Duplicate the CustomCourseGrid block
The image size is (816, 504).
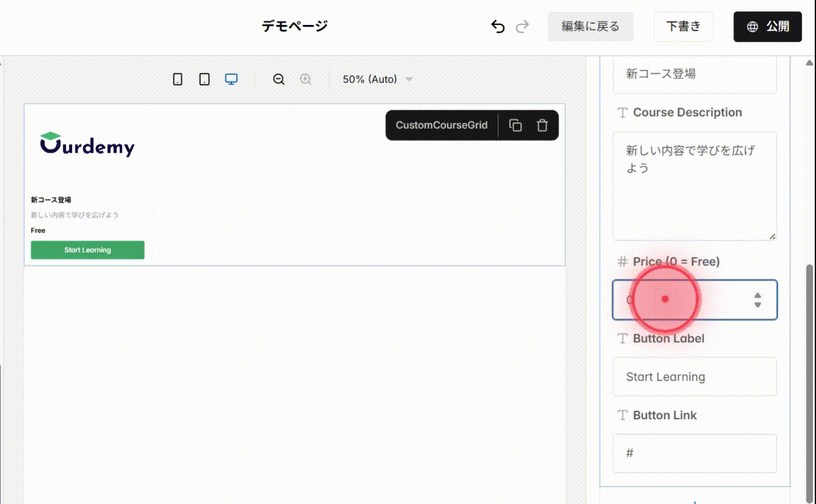click(x=515, y=125)
